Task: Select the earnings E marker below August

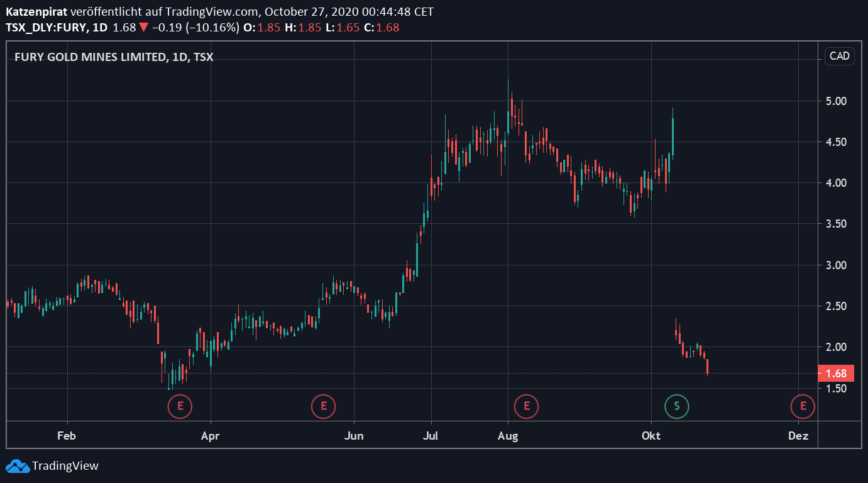Action: pyautogui.click(x=527, y=406)
